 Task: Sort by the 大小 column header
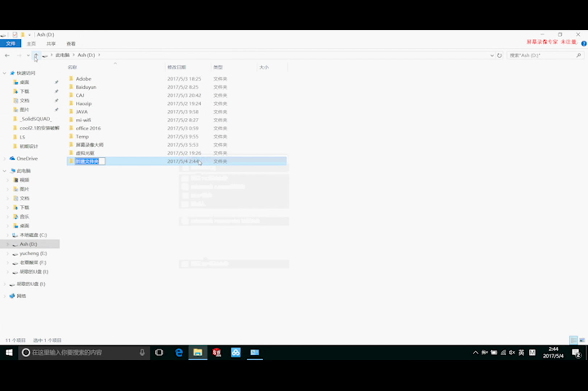coord(272,67)
